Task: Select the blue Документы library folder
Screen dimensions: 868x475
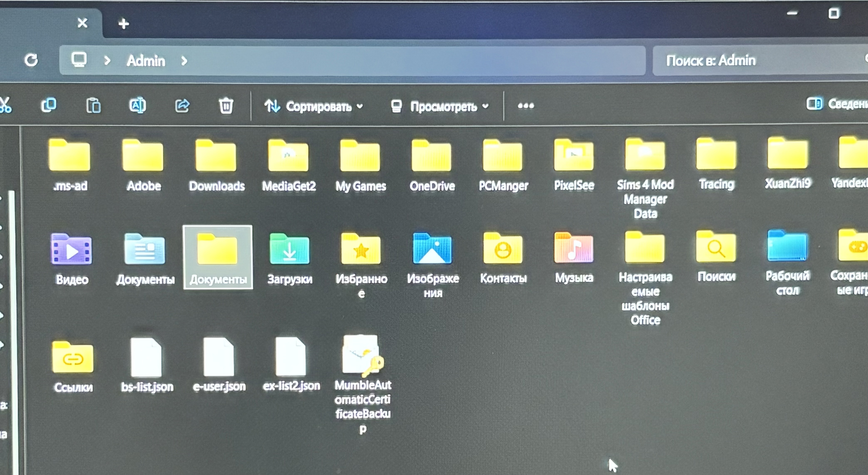Action: point(145,259)
